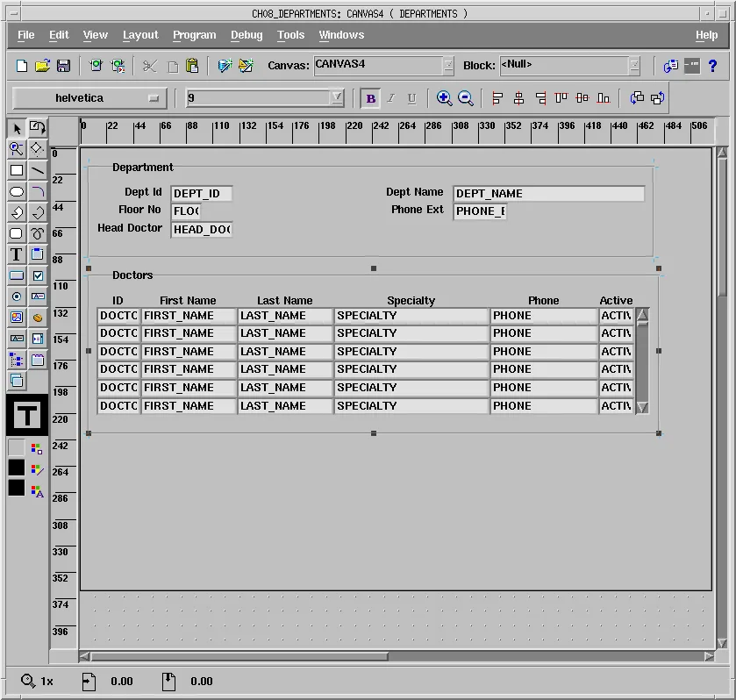
Task: Zoom in with the plus magnifier
Action: (x=444, y=98)
